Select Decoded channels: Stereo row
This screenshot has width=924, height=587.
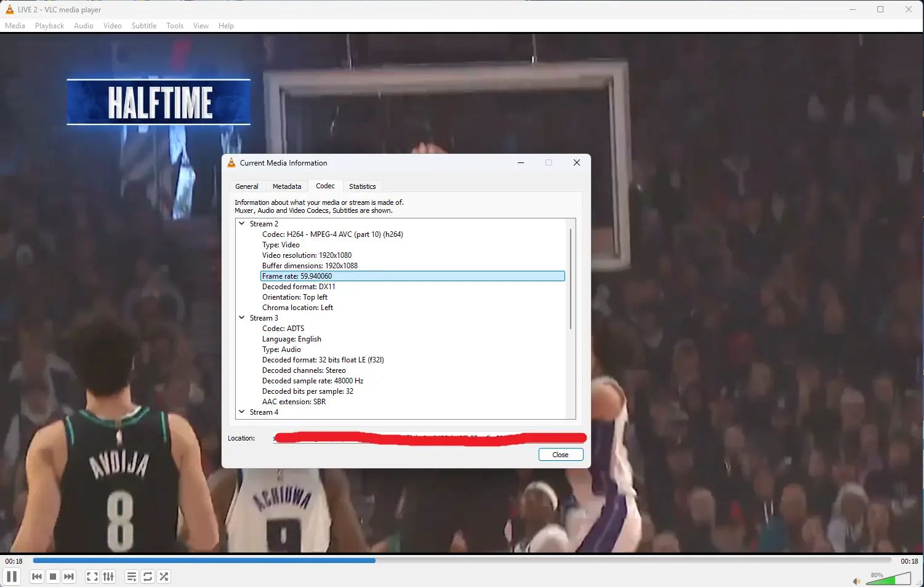click(x=412, y=370)
